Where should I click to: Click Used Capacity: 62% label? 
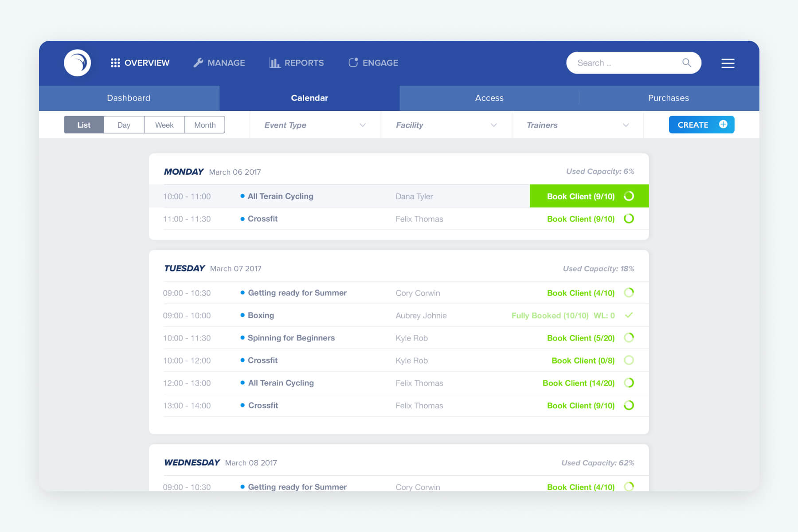click(598, 463)
